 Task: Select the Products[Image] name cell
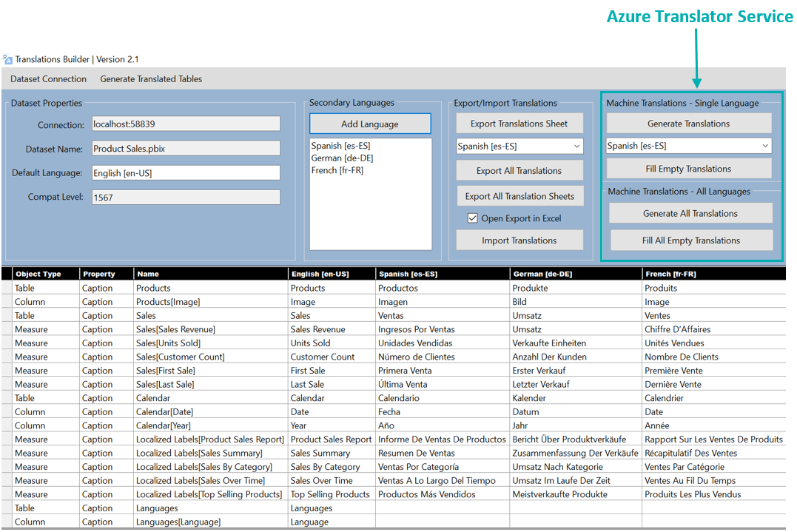coord(210,302)
